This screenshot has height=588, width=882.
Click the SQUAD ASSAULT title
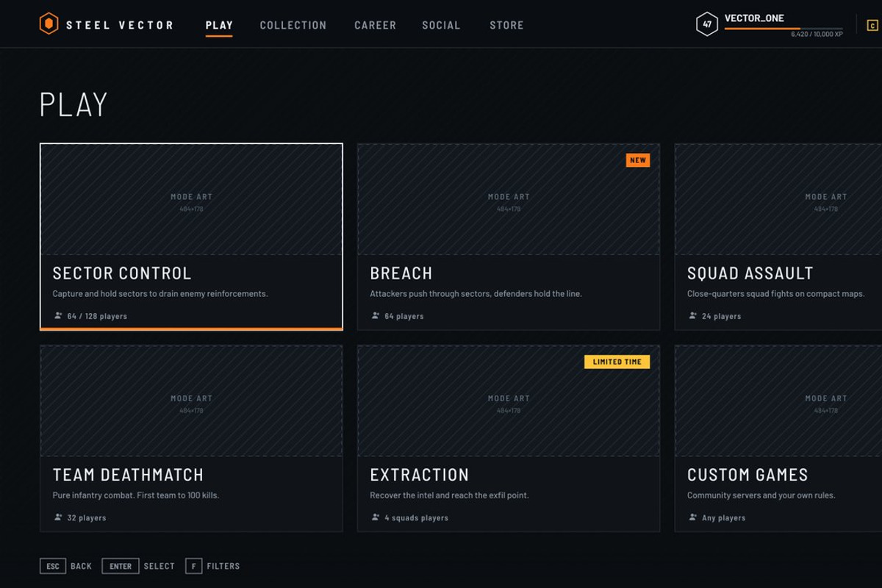(x=750, y=273)
